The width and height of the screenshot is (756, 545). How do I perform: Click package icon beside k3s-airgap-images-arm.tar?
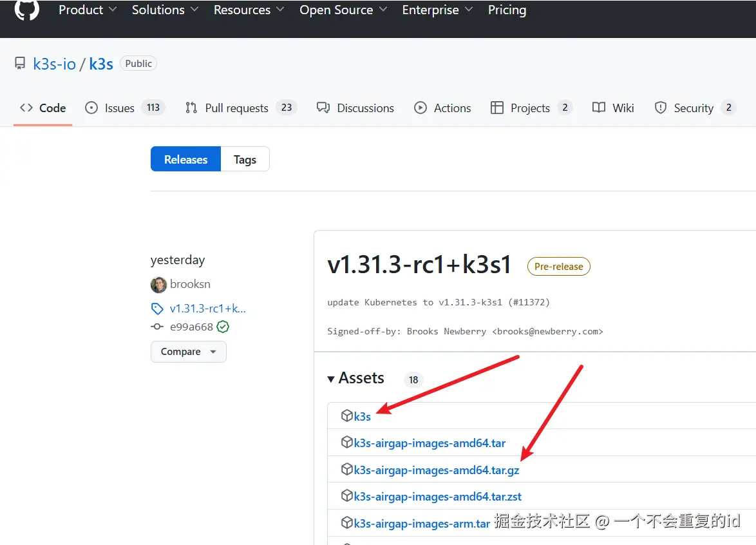(x=347, y=522)
